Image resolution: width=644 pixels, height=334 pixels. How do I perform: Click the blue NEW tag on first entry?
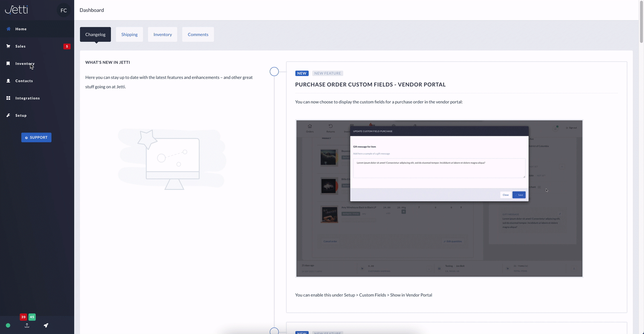[302, 73]
